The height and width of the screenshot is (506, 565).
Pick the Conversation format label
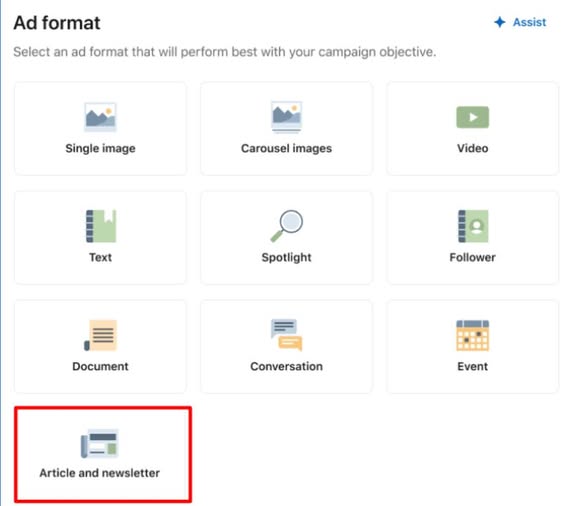click(286, 366)
